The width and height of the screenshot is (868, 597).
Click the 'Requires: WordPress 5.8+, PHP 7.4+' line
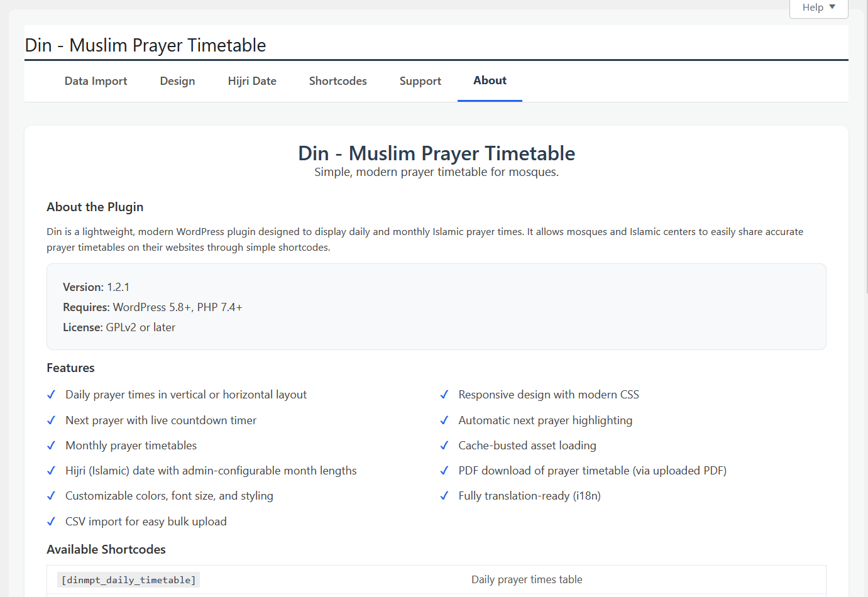pyautogui.click(x=153, y=307)
